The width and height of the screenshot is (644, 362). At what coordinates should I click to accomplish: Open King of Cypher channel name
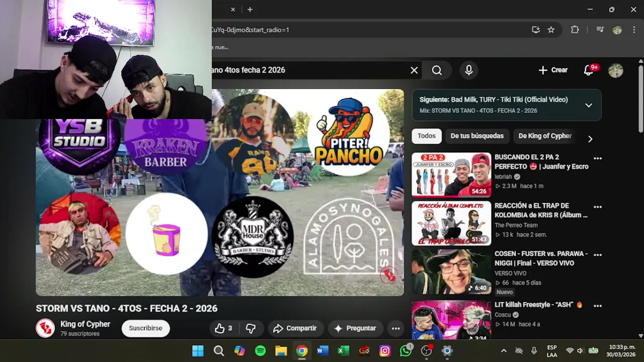(x=85, y=324)
